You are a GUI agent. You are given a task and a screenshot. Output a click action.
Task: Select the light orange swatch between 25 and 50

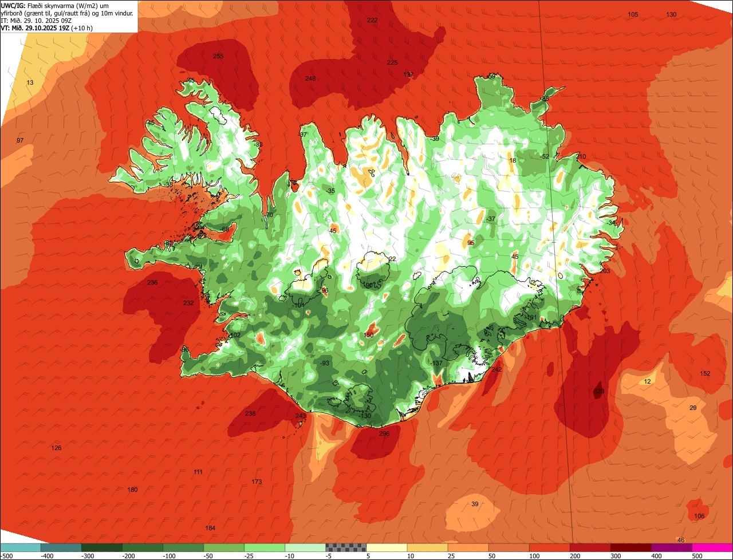[468, 547]
